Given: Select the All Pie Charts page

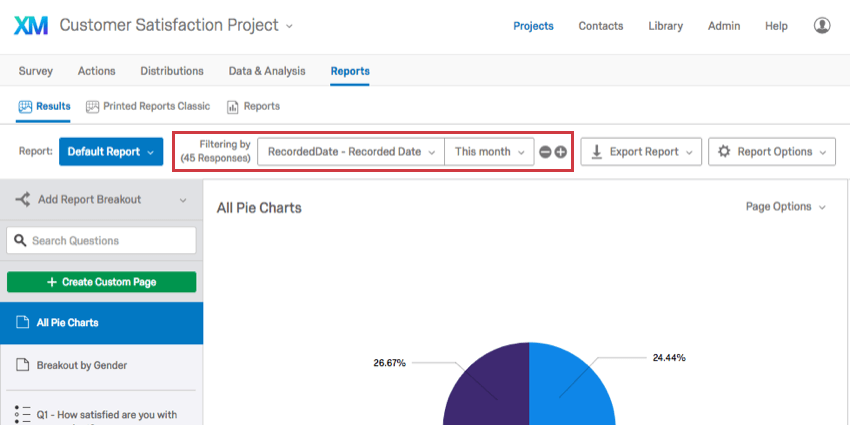Looking at the screenshot, I should (101, 323).
